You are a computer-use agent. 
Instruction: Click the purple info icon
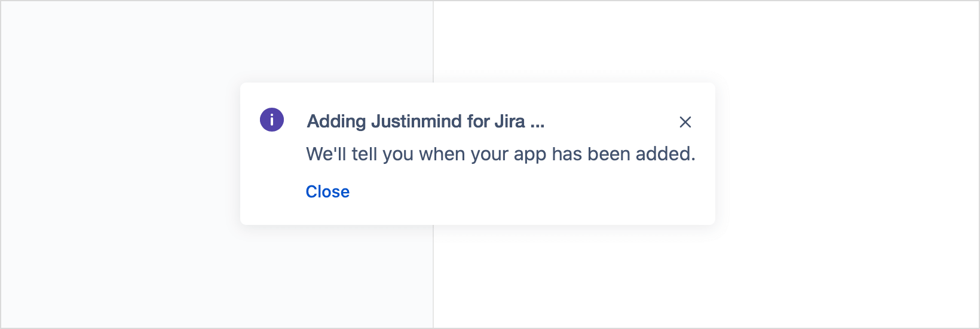click(272, 120)
